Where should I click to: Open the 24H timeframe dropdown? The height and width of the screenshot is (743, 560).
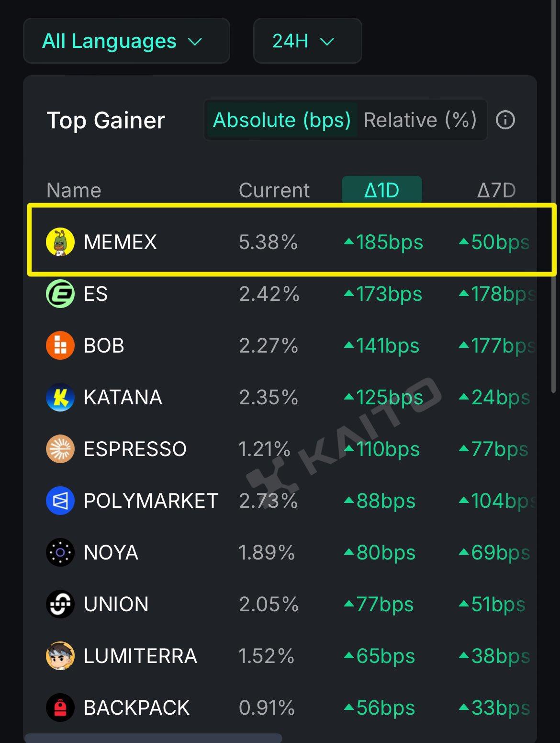[307, 41]
